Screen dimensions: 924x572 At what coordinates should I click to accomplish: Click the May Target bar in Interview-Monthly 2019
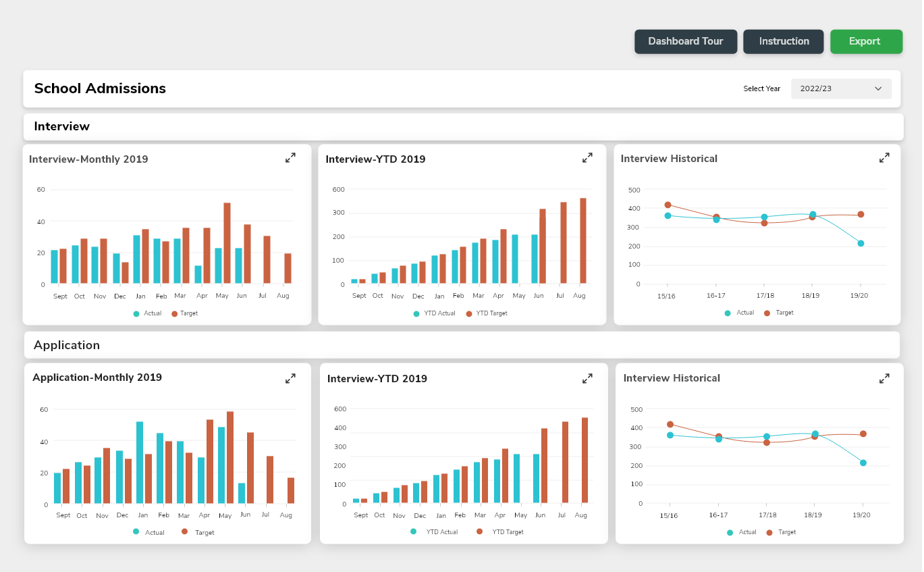[227, 243]
